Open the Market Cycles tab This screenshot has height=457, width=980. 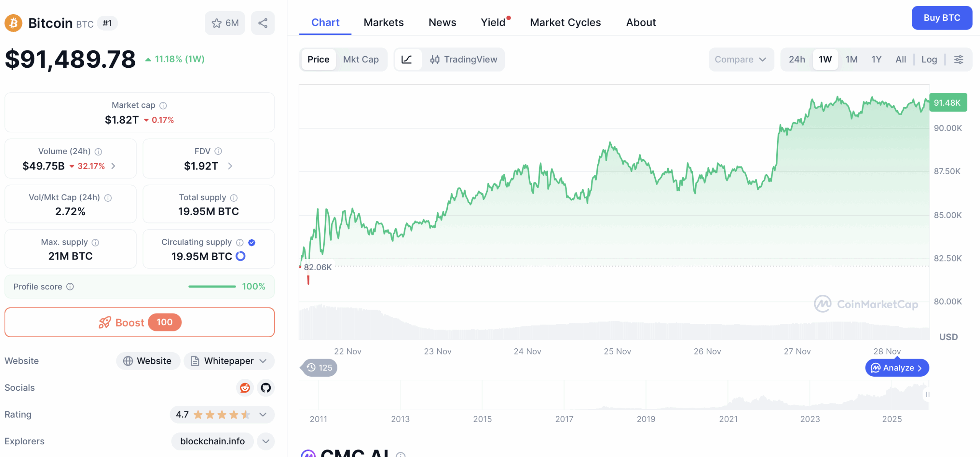tap(565, 22)
